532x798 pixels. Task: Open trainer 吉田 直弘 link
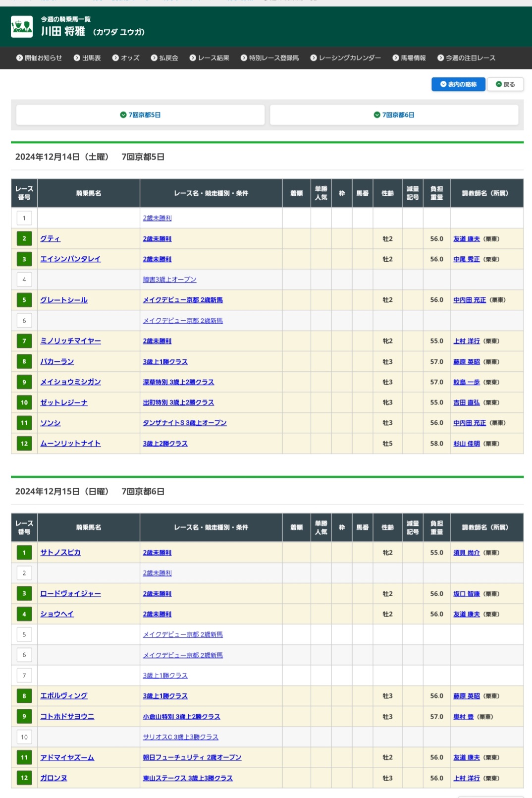coord(467,402)
